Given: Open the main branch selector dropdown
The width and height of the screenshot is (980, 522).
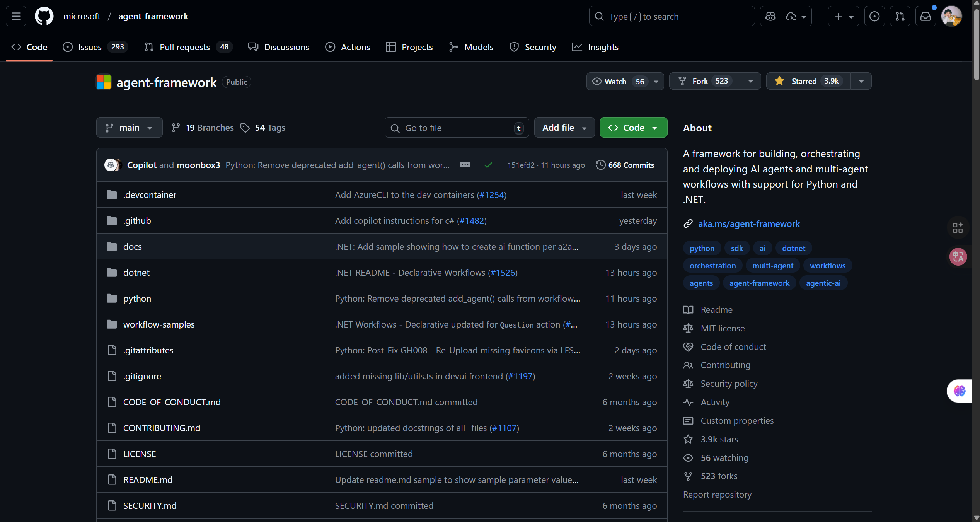Looking at the screenshot, I should (x=129, y=128).
